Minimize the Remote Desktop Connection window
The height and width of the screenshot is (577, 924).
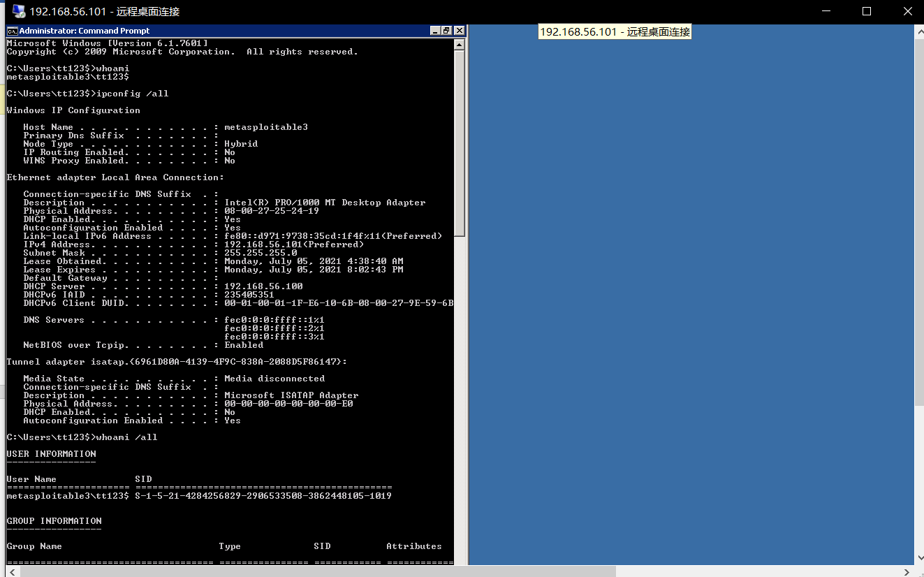point(828,11)
